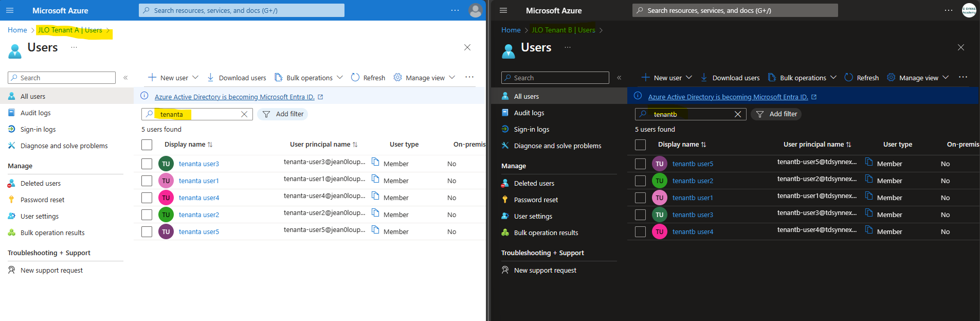This screenshot has width=980, height=321.
Task: Click Add filter button in Tenant B
Action: (x=776, y=114)
